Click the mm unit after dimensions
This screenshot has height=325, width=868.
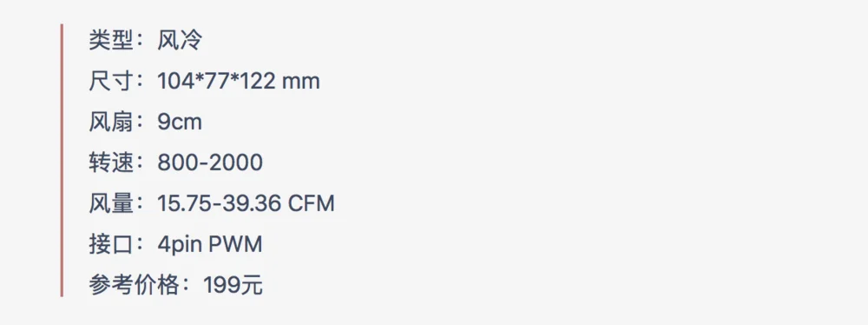click(x=301, y=83)
